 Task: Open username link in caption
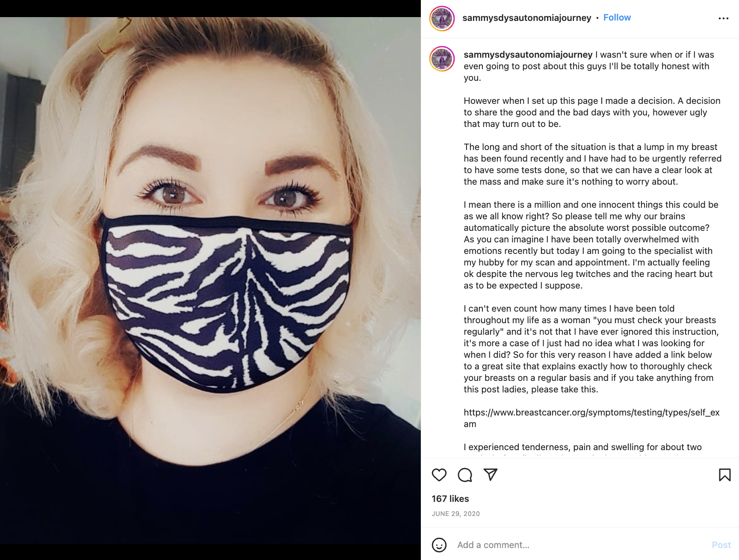coord(528,55)
